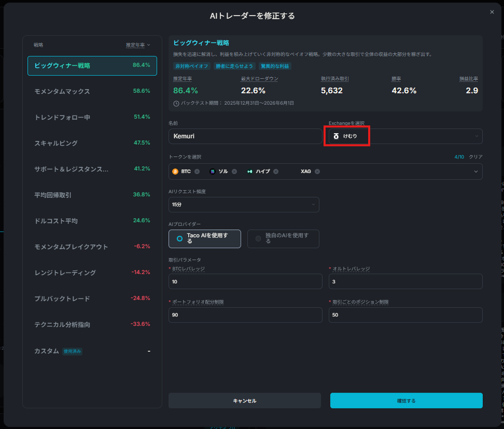Select the モメンタムマックス strategy
The height and width of the screenshot is (429, 504).
[x=92, y=91]
